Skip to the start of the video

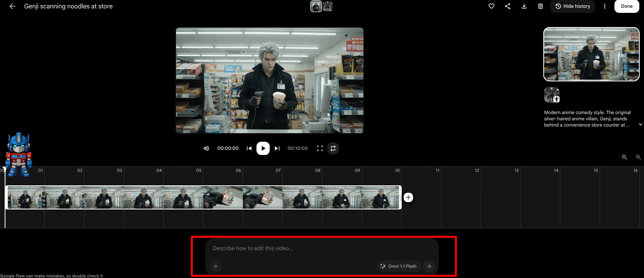click(x=249, y=148)
